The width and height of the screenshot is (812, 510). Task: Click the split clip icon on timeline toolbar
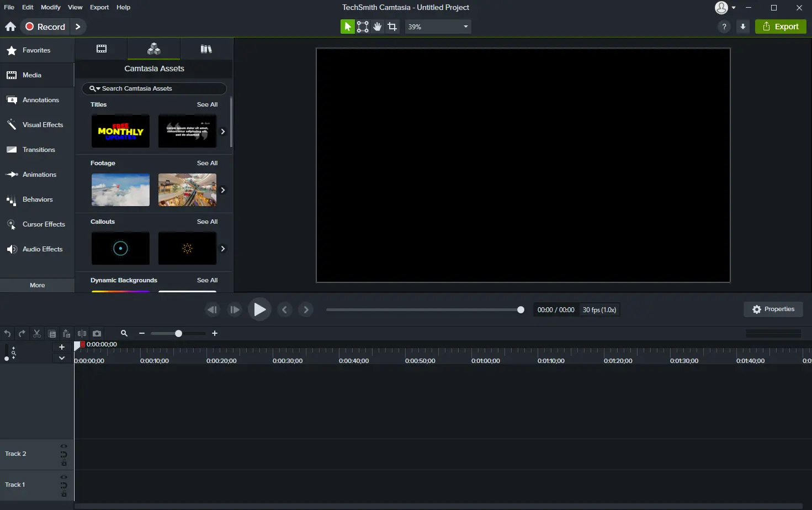(82, 333)
